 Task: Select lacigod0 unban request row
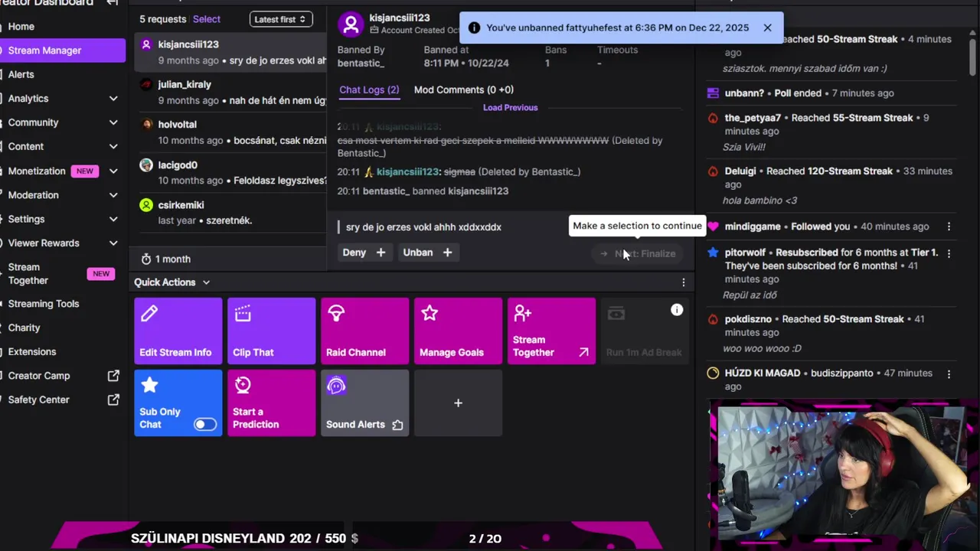pos(230,172)
